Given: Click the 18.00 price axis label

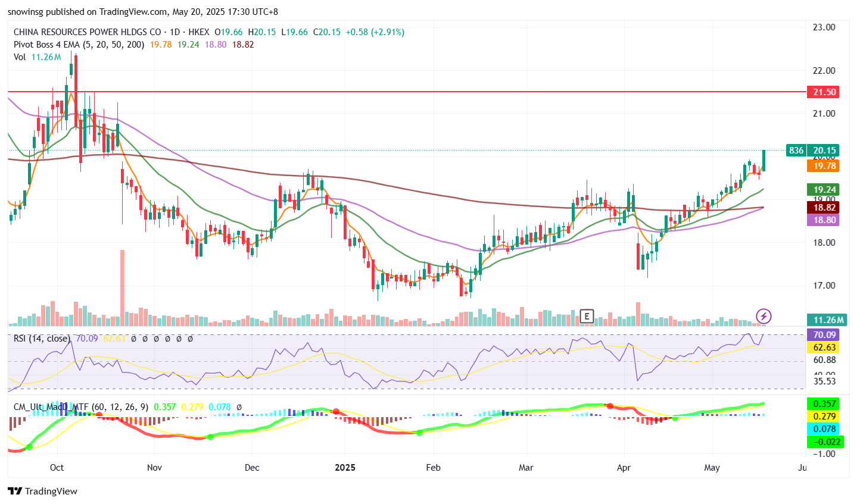Looking at the screenshot, I should [x=824, y=243].
